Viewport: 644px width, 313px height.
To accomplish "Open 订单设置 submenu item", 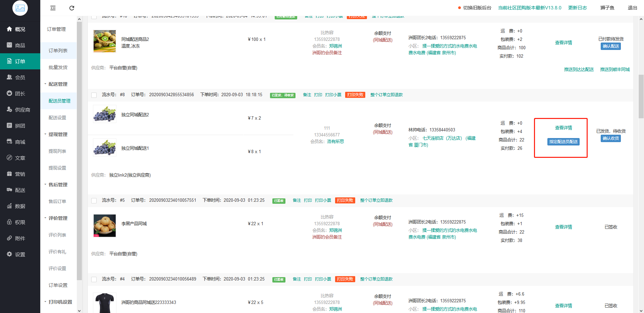I will 58,285.
